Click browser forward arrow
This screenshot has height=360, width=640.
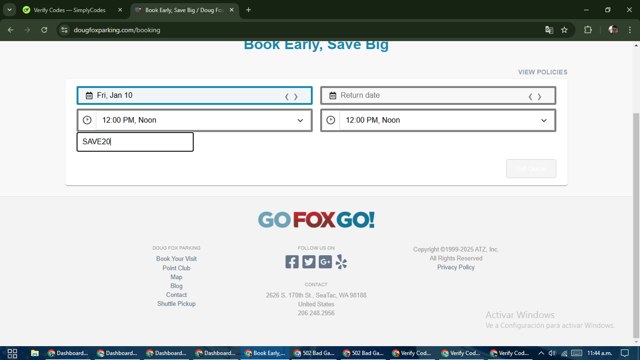27,30
